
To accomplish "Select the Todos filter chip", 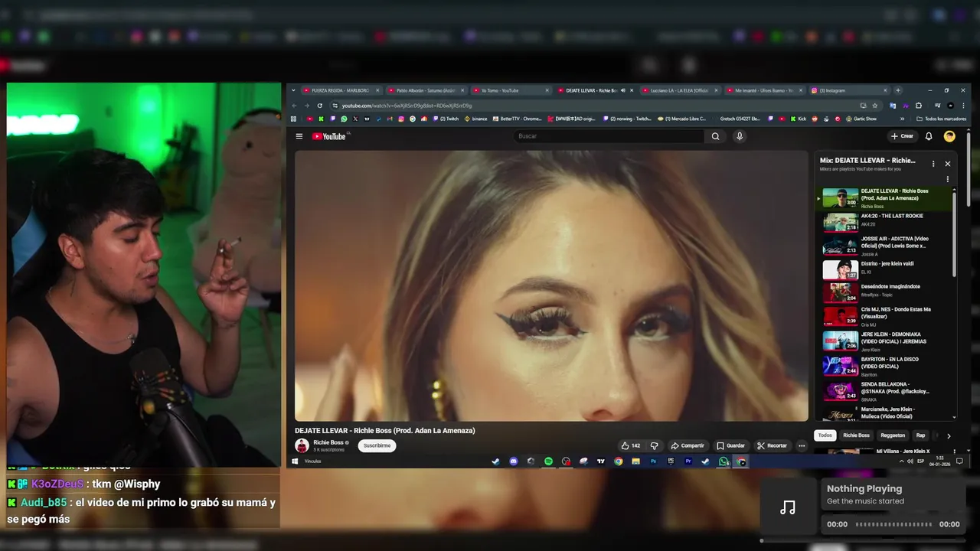I will [x=825, y=435].
